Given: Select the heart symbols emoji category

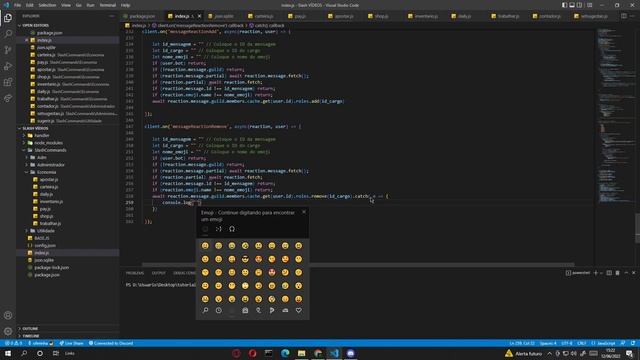Looking at the screenshot, I should coord(298,311).
